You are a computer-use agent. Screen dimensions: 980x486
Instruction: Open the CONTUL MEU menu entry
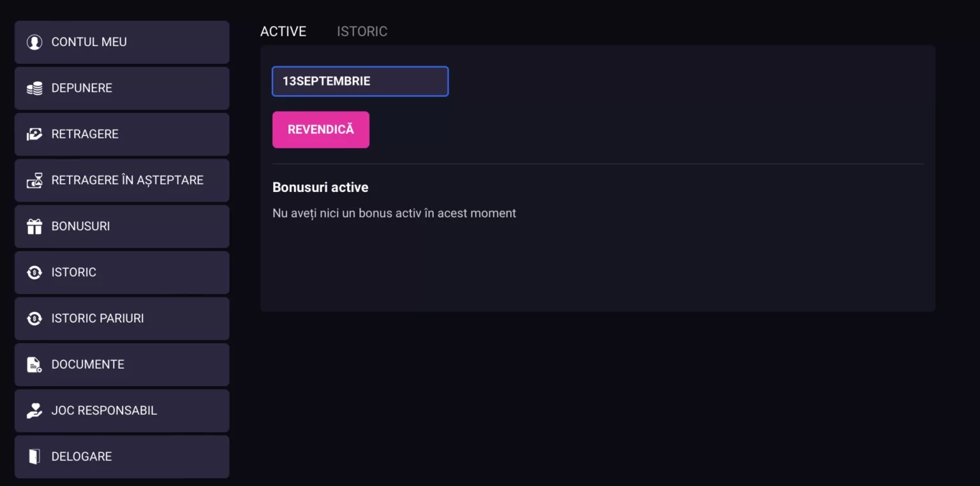click(122, 42)
